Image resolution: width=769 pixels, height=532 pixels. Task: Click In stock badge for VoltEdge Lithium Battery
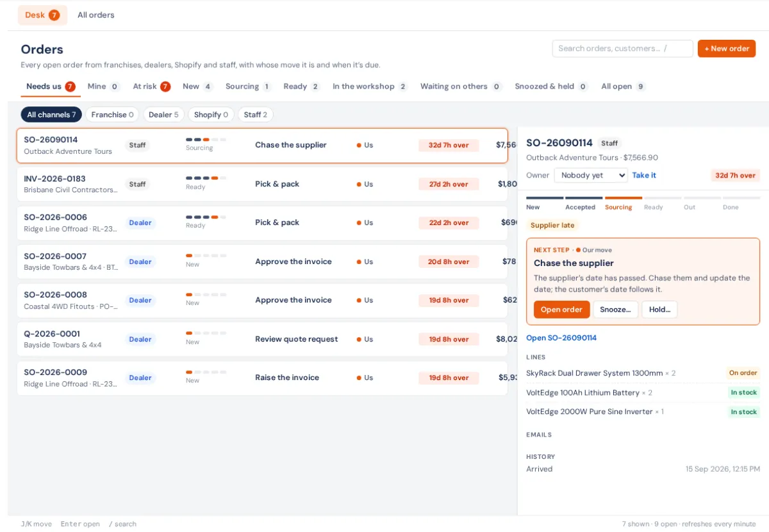[743, 392]
